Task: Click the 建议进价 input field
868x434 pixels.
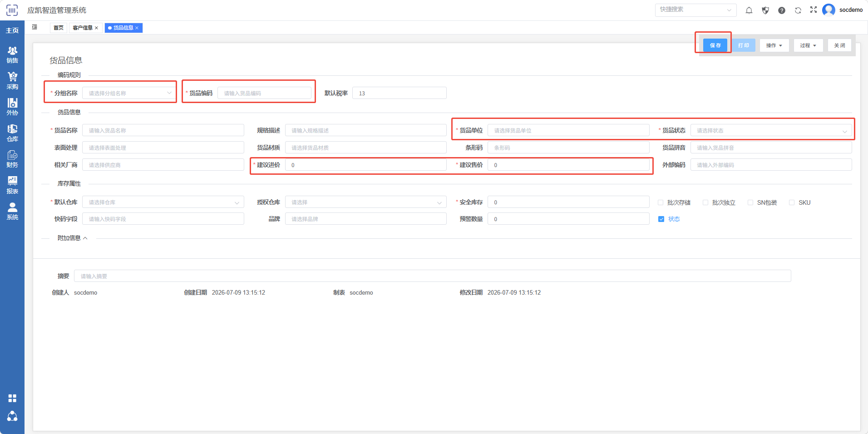Action: pyautogui.click(x=366, y=165)
